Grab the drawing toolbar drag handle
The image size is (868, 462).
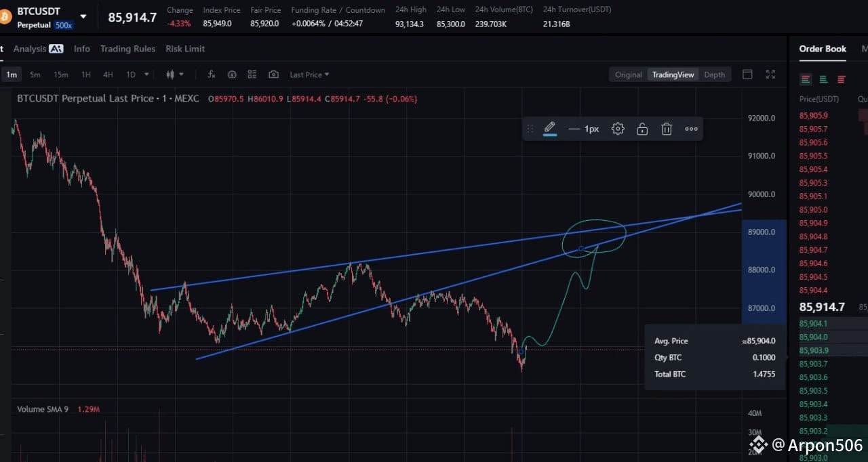tap(530, 129)
